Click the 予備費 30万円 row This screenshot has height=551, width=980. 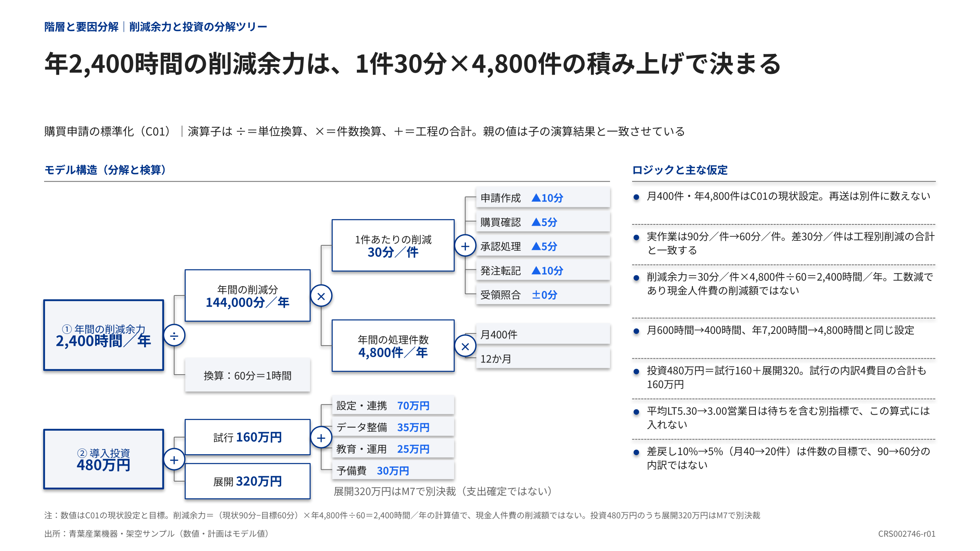[393, 470]
